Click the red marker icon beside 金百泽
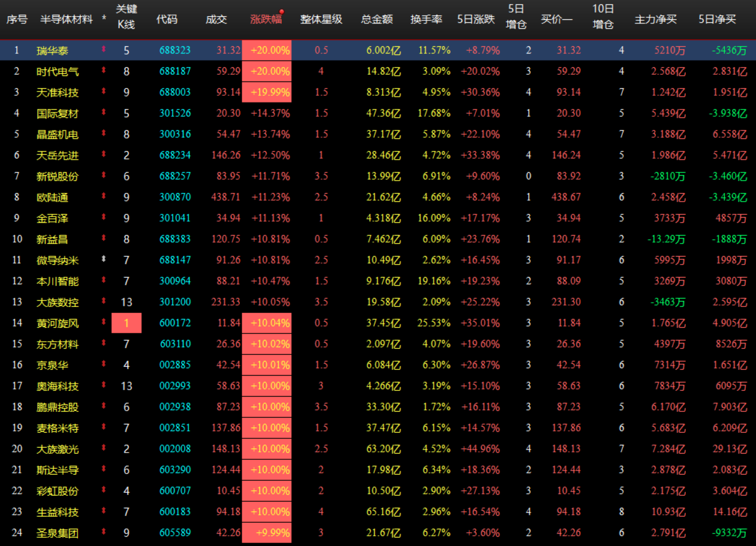 point(104,218)
